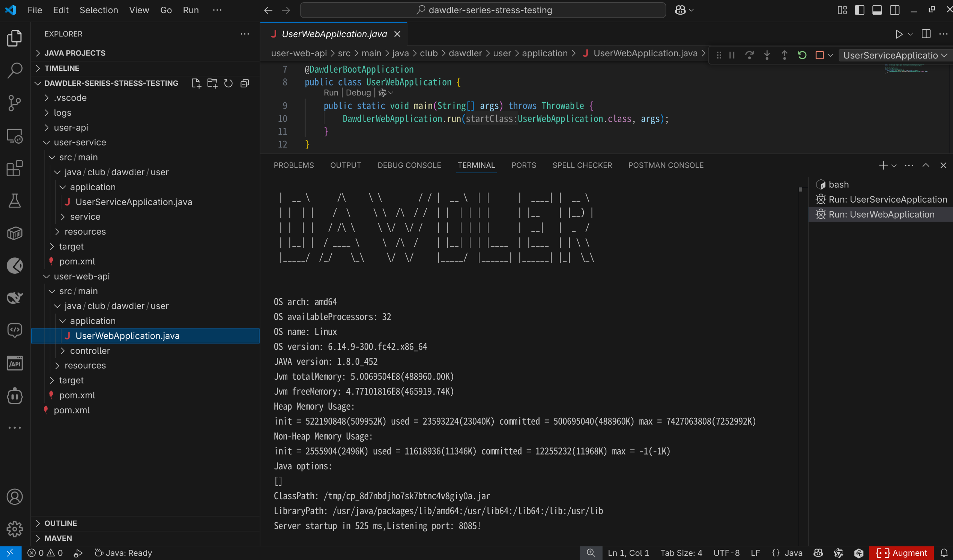Click the debug Step Over icon
Image resolution: width=953 pixels, height=560 pixels.
[749, 56]
